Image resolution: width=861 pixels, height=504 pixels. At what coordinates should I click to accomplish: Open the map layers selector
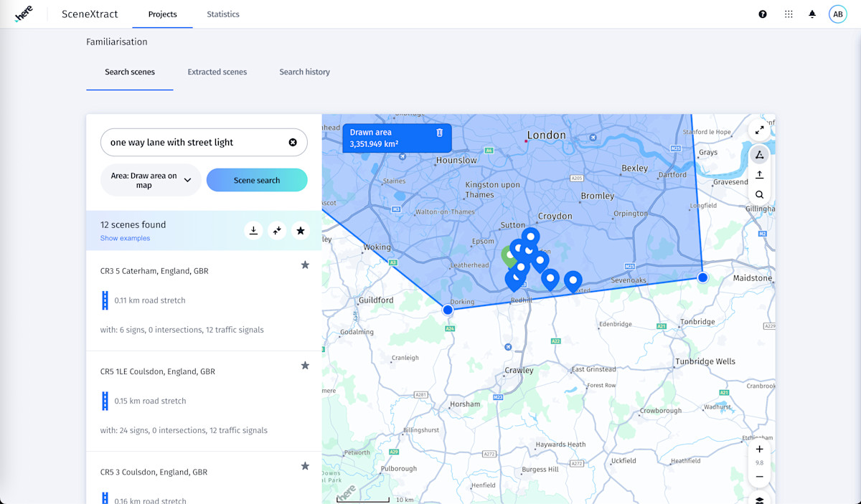[x=759, y=499]
